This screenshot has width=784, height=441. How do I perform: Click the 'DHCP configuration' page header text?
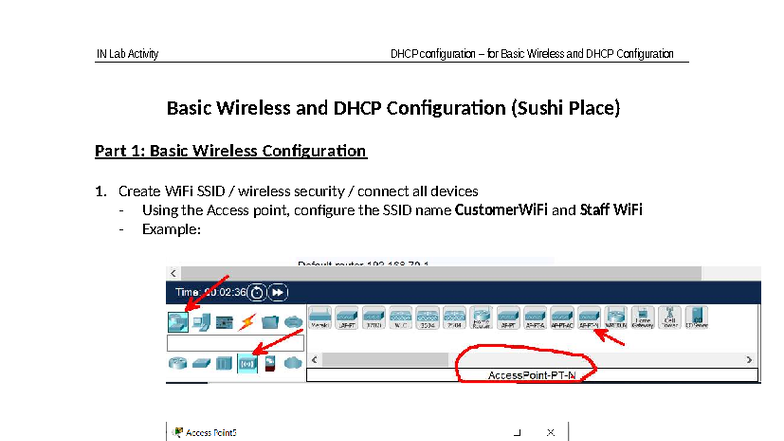click(x=532, y=54)
